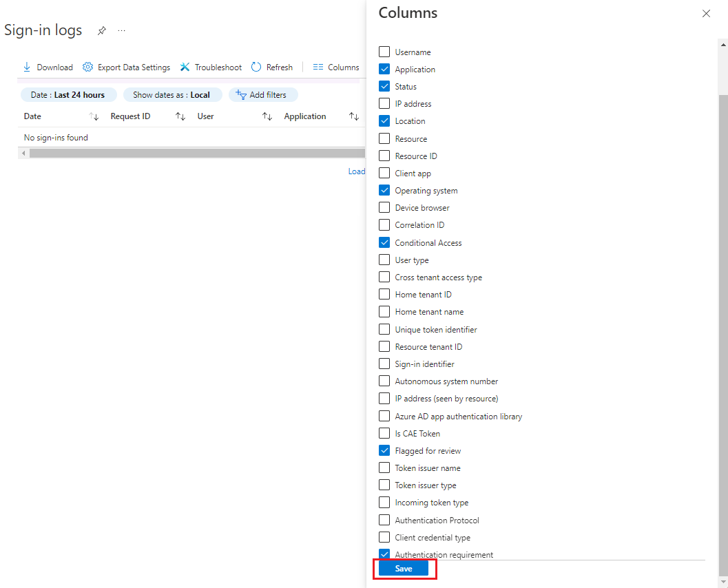Check the Home tenant ID checkbox
The width and height of the screenshot is (728, 588).
click(x=384, y=294)
